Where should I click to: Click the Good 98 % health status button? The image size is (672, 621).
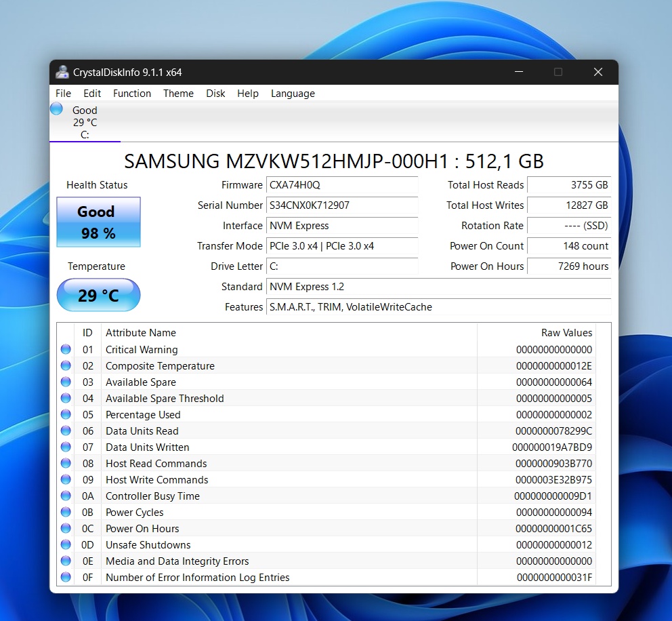[98, 222]
